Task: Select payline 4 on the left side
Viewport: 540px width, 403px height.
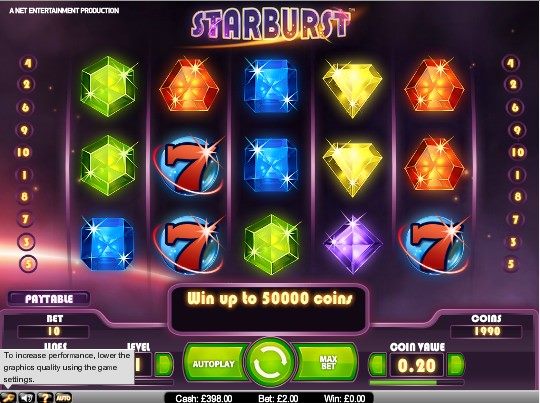Action: click(28, 63)
